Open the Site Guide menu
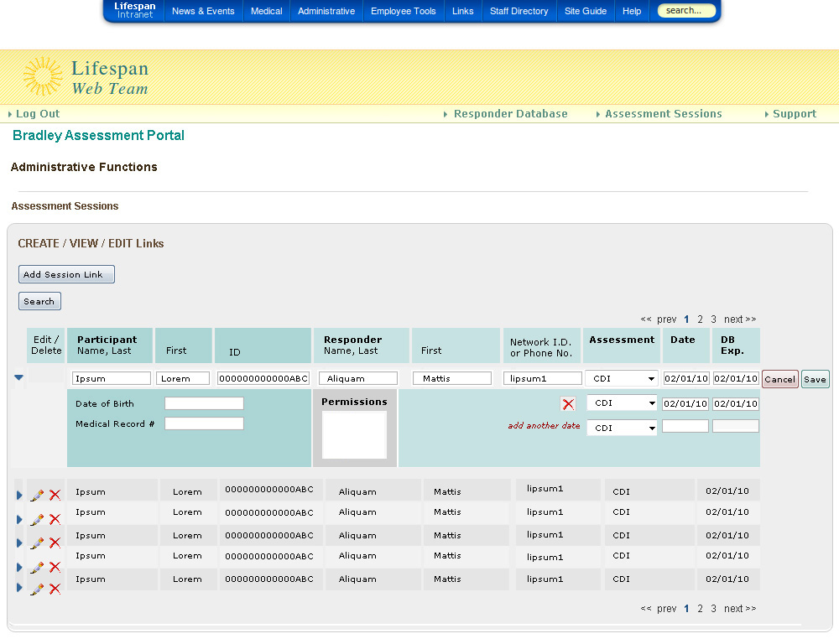This screenshot has height=644, width=839. pyautogui.click(x=586, y=11)
